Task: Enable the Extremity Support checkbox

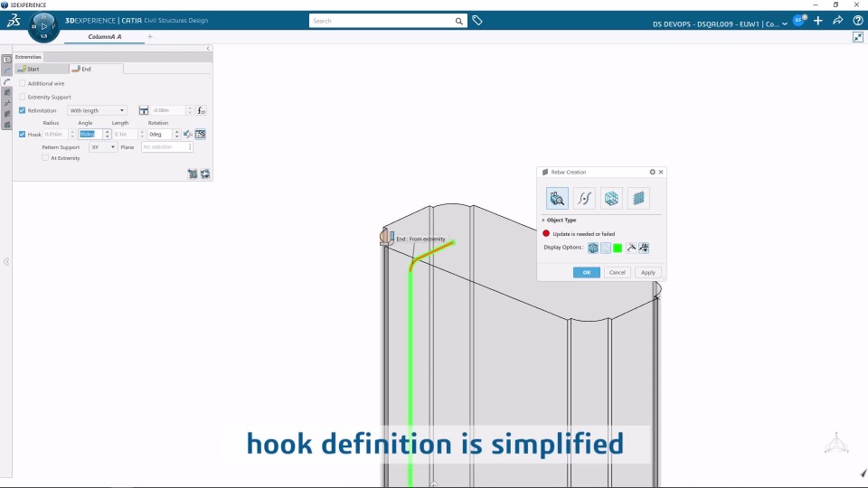Action: (22, 98)
